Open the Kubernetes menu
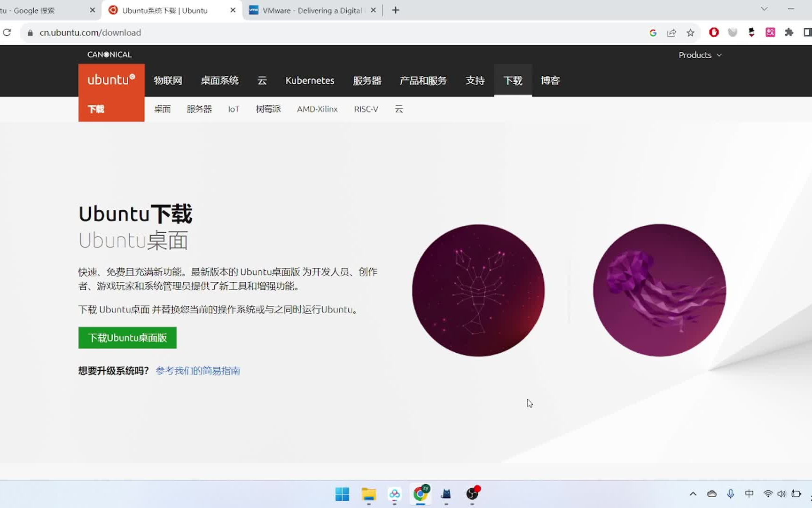Image resolution: width=812 pixels, height=508 pixels. pos(310,80)
